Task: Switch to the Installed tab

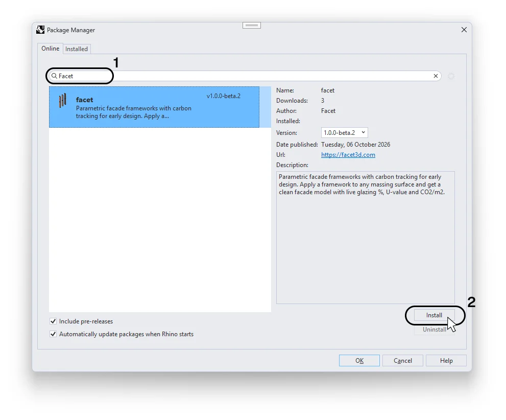Action: click(77, 49)
